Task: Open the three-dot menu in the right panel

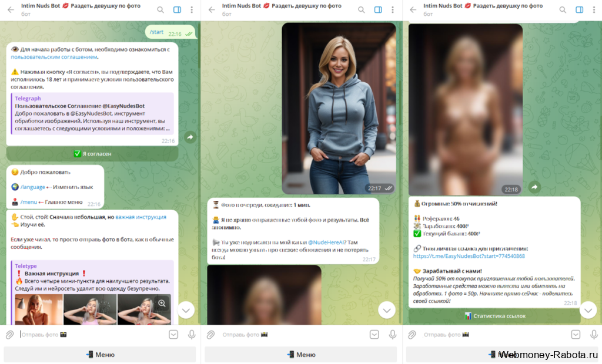Action: (x=594, y=9)
